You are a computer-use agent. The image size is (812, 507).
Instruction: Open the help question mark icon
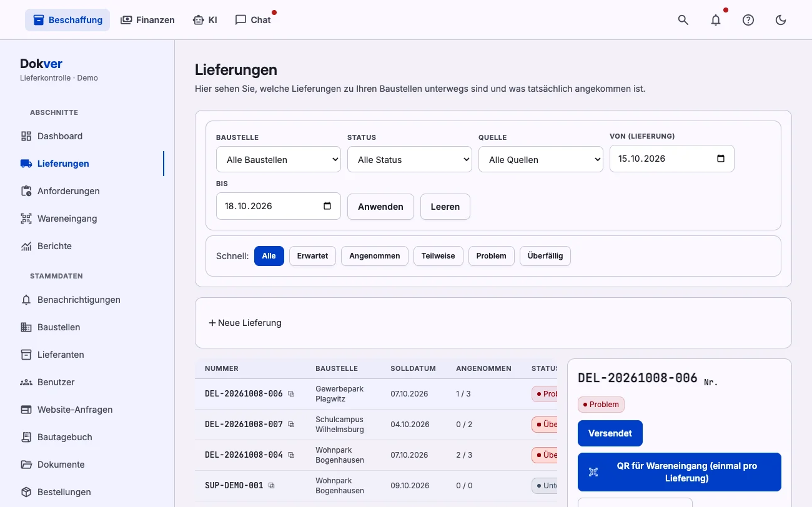point(748,20)
